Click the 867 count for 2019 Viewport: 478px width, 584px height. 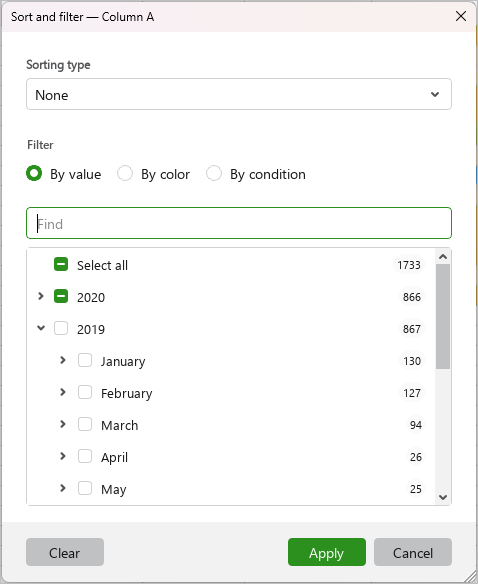(x=412, y=329)
